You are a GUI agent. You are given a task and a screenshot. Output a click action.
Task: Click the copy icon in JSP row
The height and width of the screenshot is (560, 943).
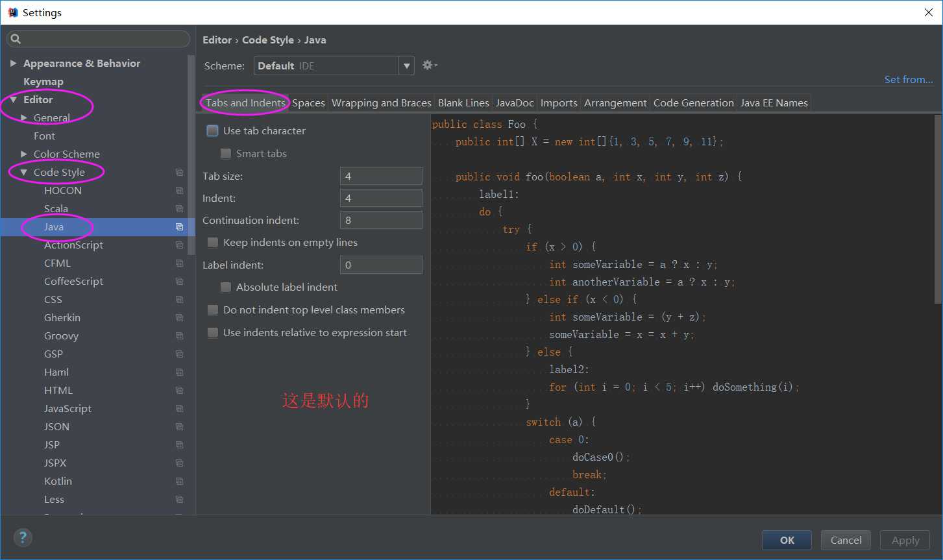point(179,445)
